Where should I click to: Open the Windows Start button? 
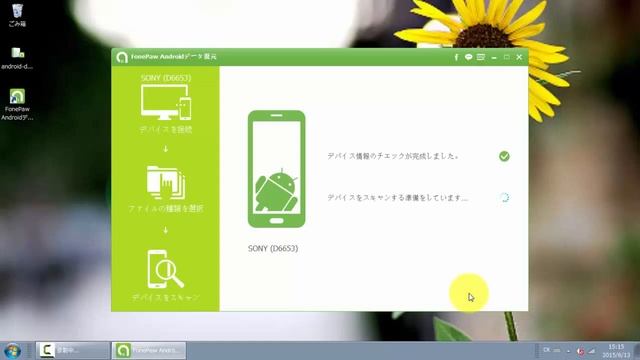12,351
